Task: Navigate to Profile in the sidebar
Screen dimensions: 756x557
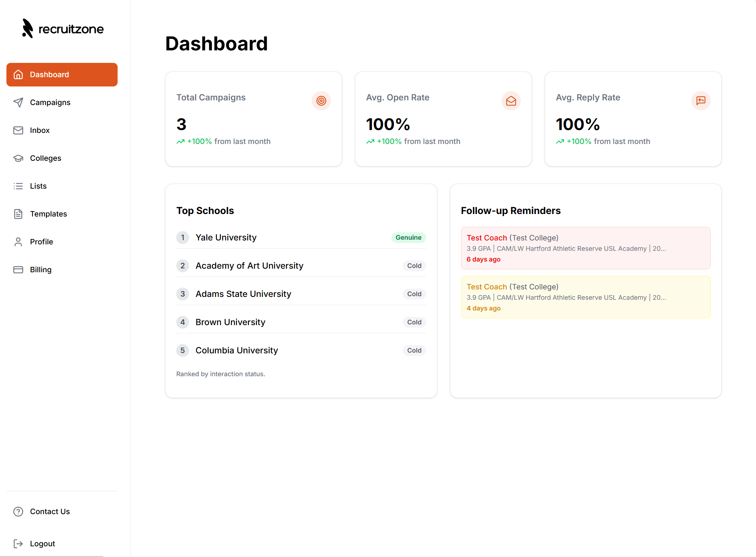Action: 41,242
